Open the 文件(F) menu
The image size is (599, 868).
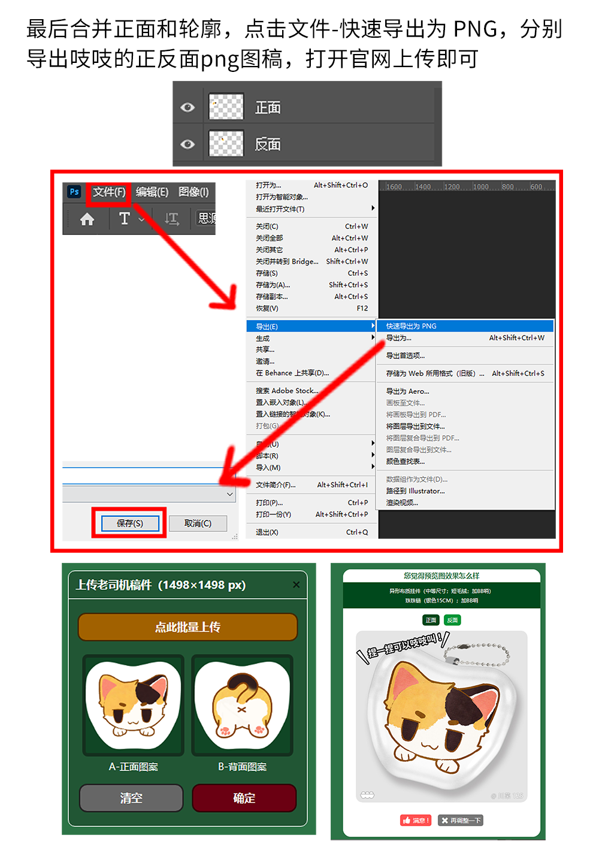108,192
